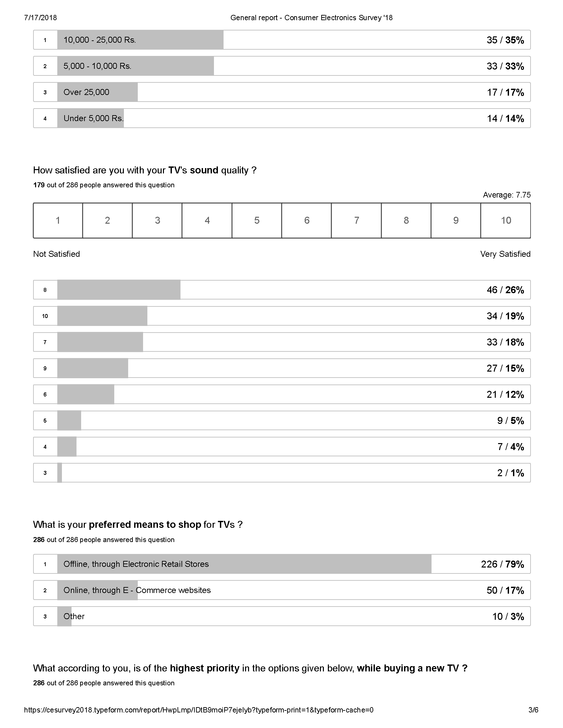Select rating 1 on the satisfaction scale

coord(58,220)
